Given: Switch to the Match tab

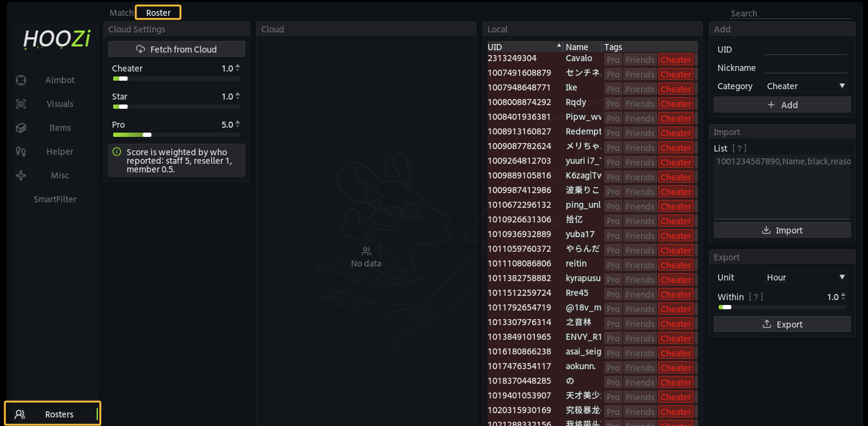Looking at the screenshot, I should pos(121,13).
